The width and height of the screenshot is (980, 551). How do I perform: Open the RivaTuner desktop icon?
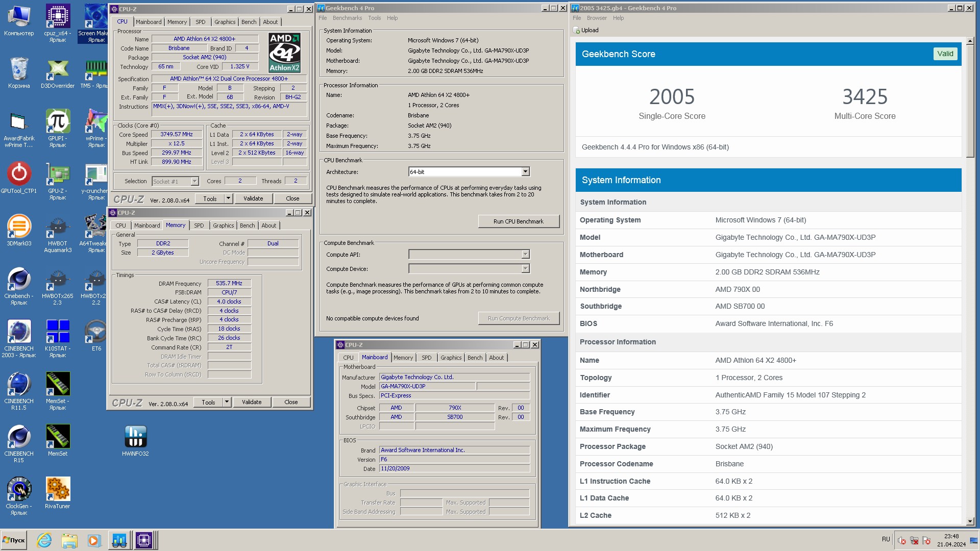(x=58, y=493)
